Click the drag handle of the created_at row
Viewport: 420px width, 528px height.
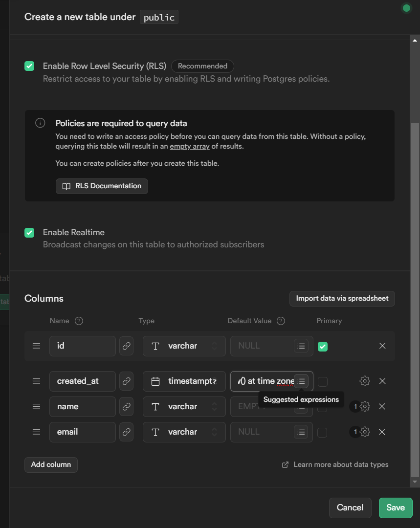[x=36, y=381]
